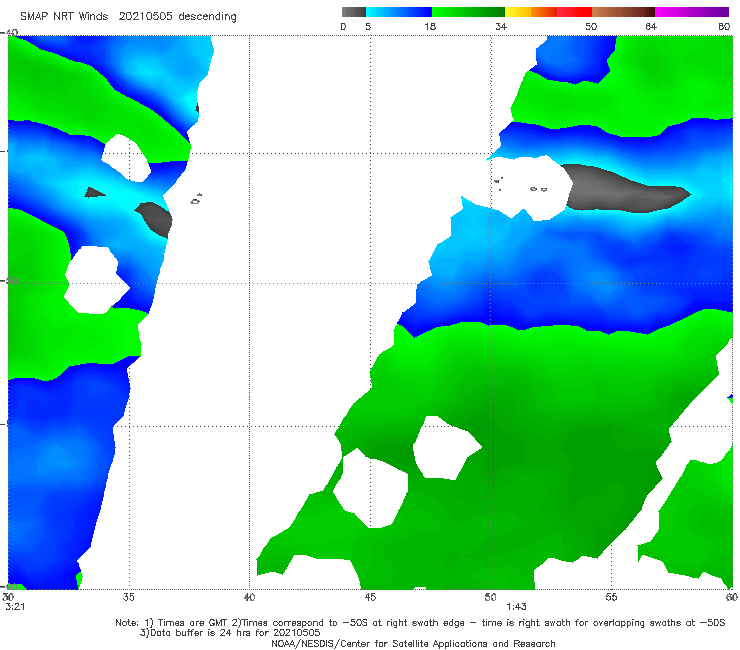
Task: Click the latitude label '-40' at the map's top-left corner
Action: [x=9, y=33]
